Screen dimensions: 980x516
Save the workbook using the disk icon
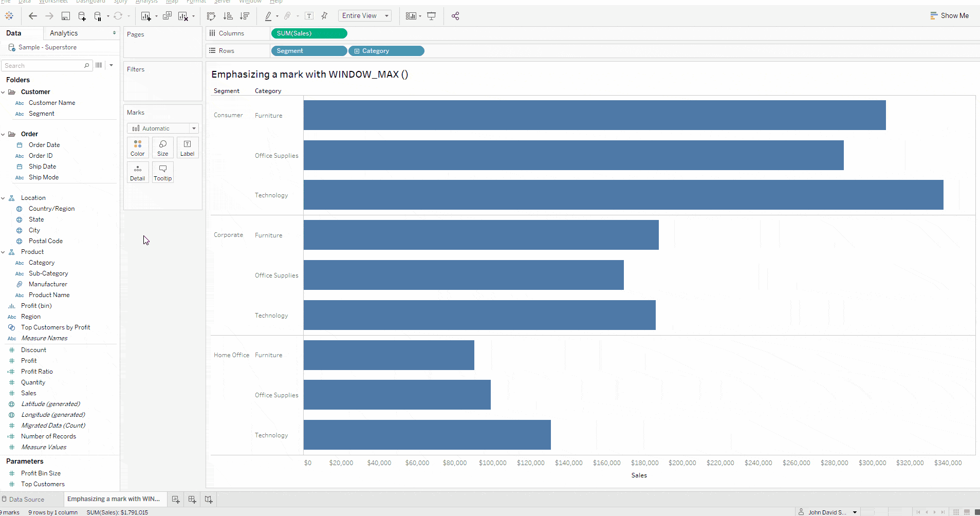66,16
